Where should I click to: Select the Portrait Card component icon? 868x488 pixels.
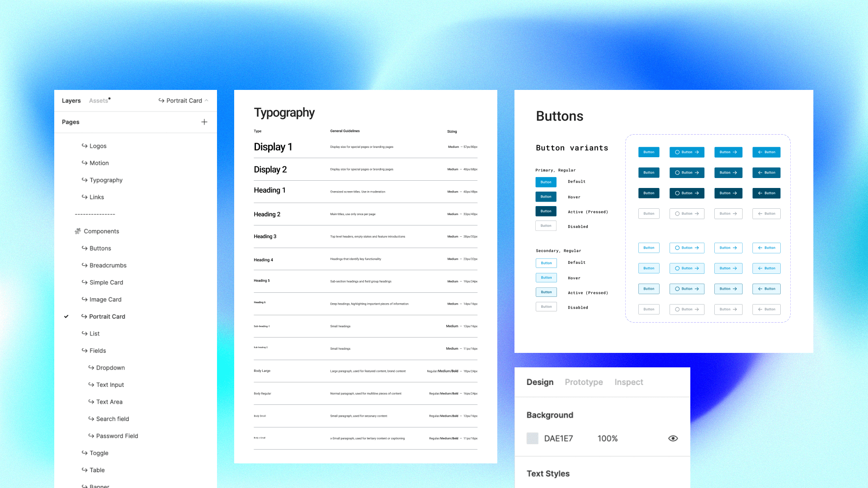point(85,316)
